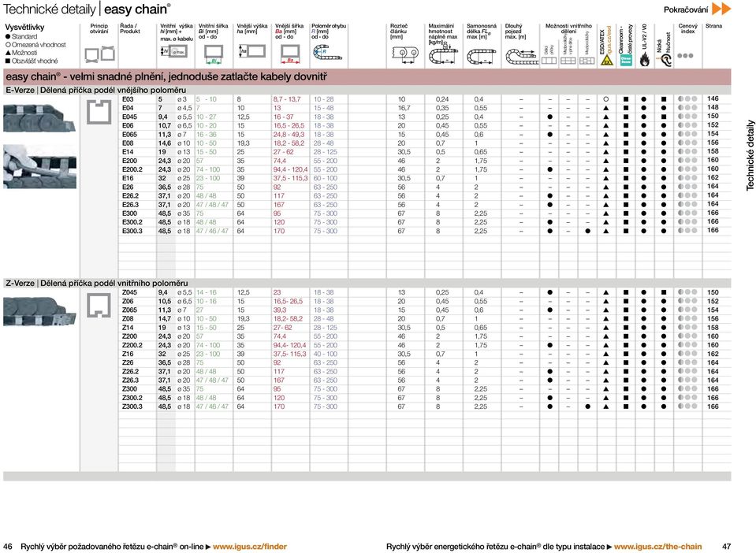Select product Z06 in the table

[128, 301]
